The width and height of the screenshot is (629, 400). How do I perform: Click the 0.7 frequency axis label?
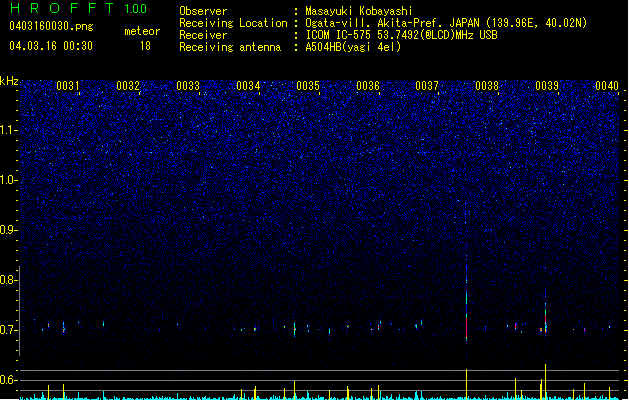[x=8, y=330]
